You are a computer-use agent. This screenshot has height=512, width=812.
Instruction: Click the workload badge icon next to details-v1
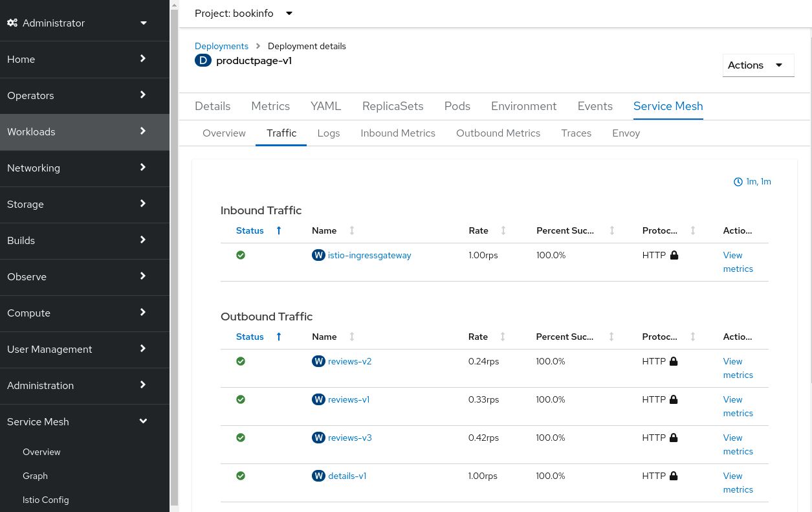(318, 476)
